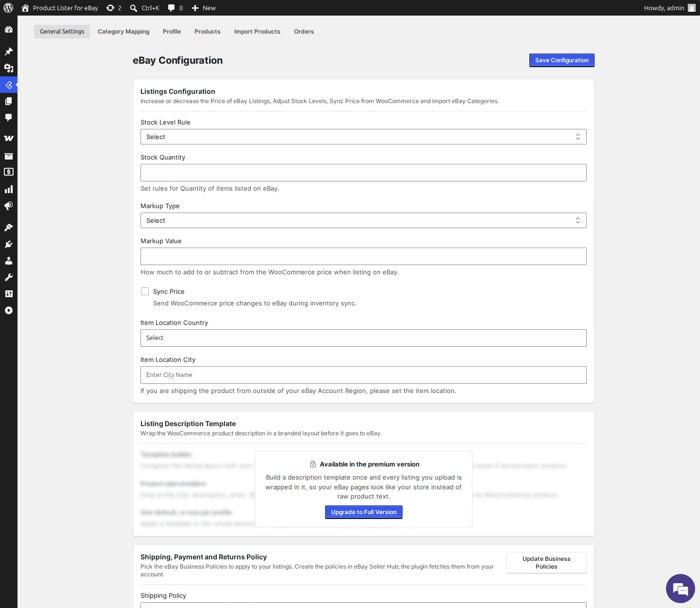
Task: Open Appearance paintbrush icon in sidebar
Action: tap(9, 227)
